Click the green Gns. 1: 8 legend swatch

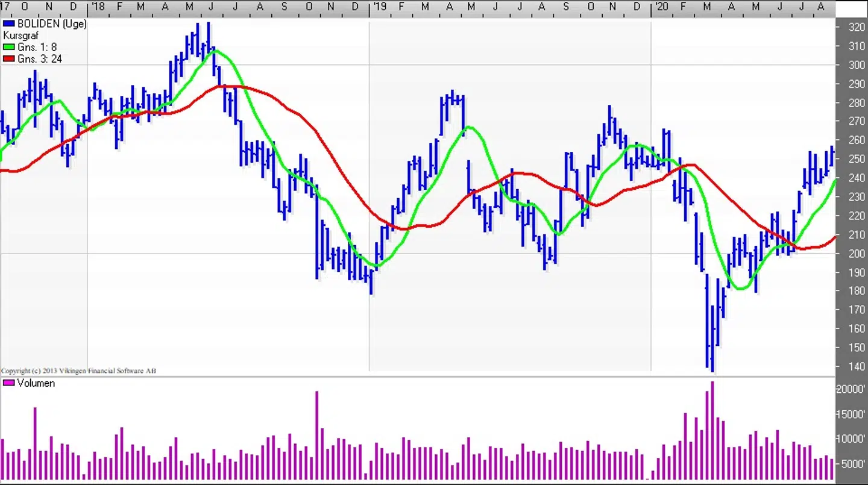coord(9,48)
